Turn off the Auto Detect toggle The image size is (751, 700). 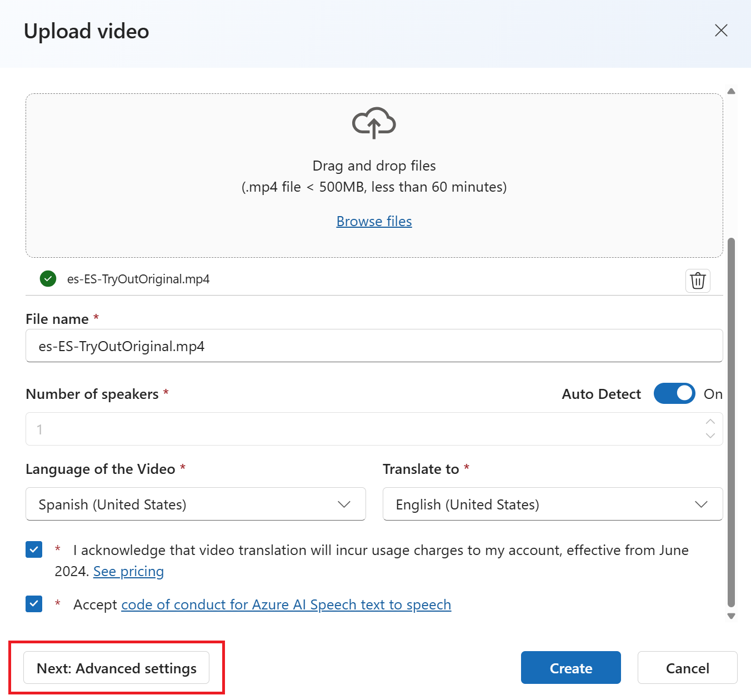674,394
